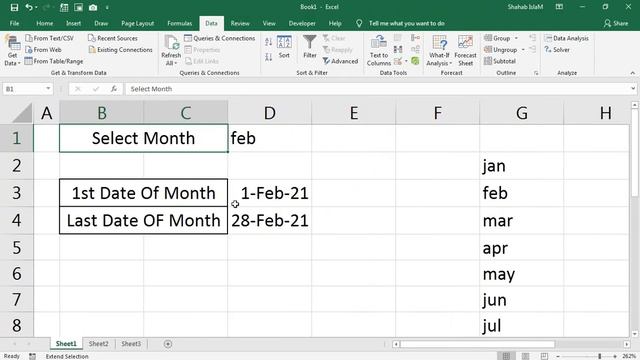Open What-If Analysis menu
Image resolution: width=640 pixels, height=360 pixels.
439,51
